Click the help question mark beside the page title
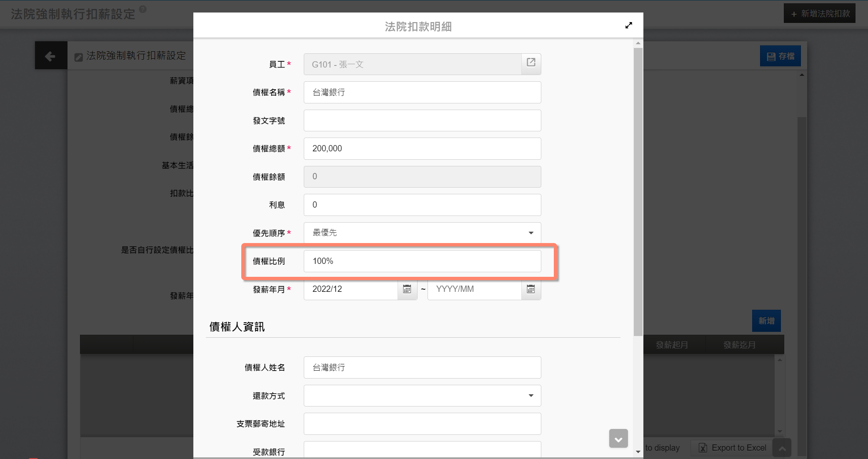This screenshot has height=459, width=868. [143, 9]
